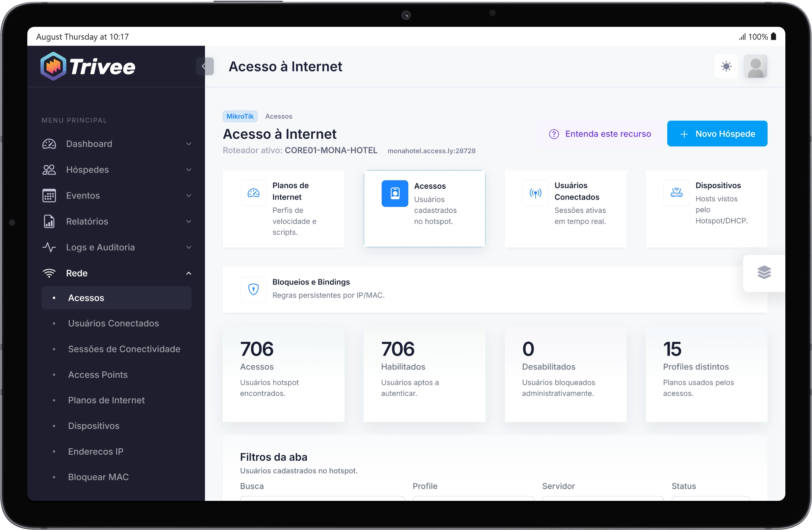This screenshot has height=530, width=812.
Task: Click the Eventos calendar icon
Action: [x=49, y=196]
